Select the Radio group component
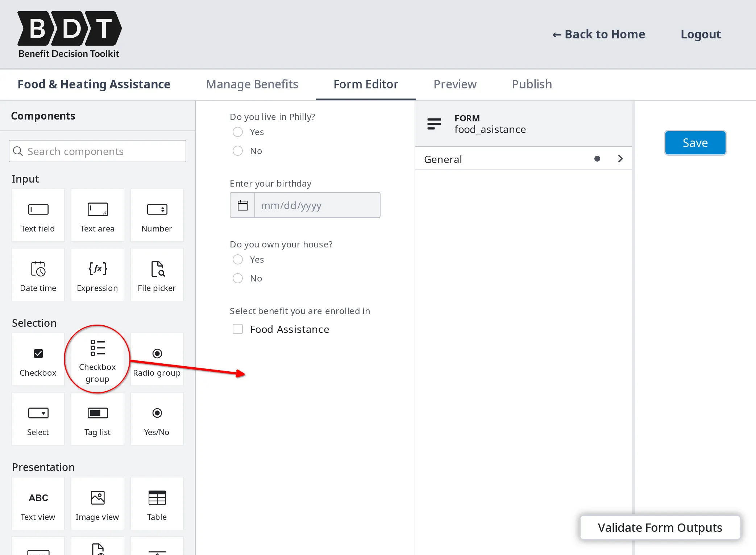This screenshot has width=756, height=555. pos(157,360)
